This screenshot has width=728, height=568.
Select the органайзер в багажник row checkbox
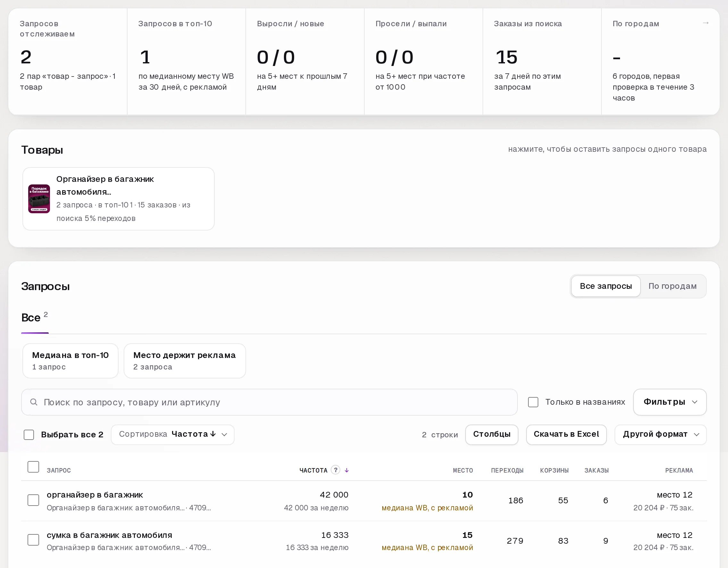click(33, 500)
